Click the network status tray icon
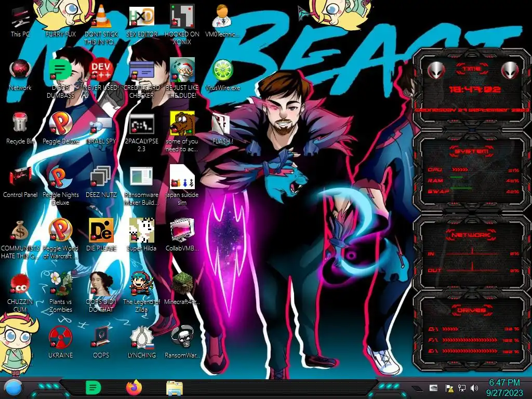The width and height of the screenshot is (532, 399). click(462, 388)
